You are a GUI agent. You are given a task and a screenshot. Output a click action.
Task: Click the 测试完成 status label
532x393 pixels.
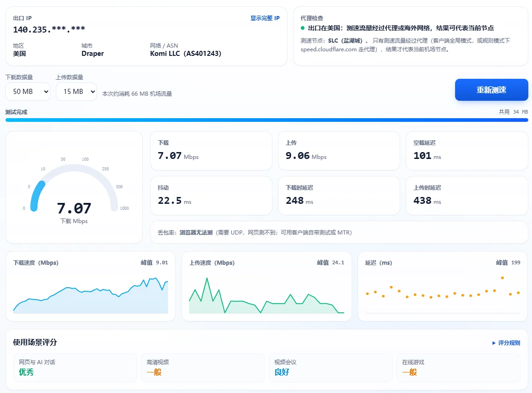(x=16, y=112)
